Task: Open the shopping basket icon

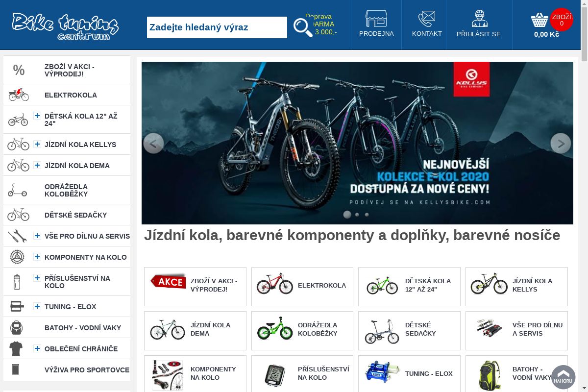Action: tap(539, 20)
